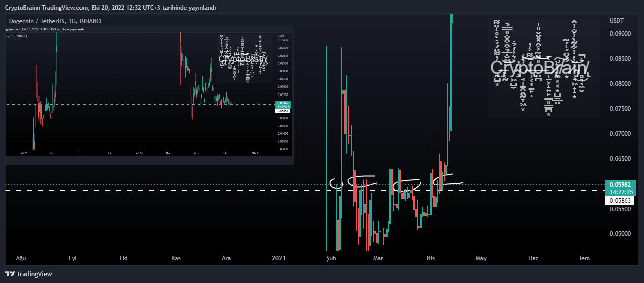
Task: Click the 'Ağu' month label on time axis
Action: (21, 258)
